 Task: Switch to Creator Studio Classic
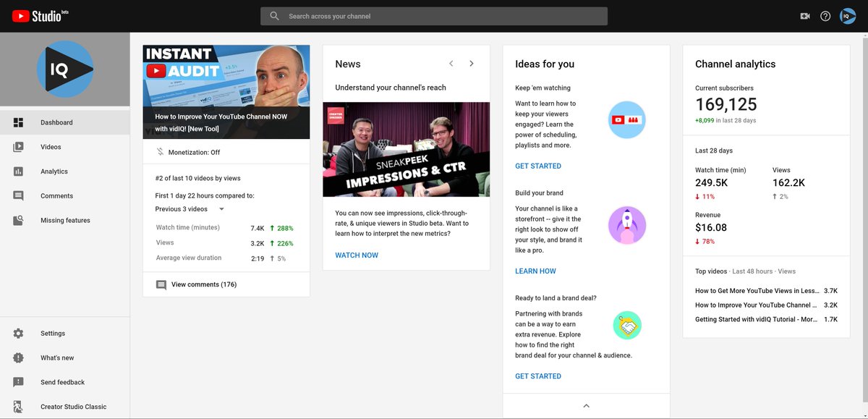tap(65, 407)
